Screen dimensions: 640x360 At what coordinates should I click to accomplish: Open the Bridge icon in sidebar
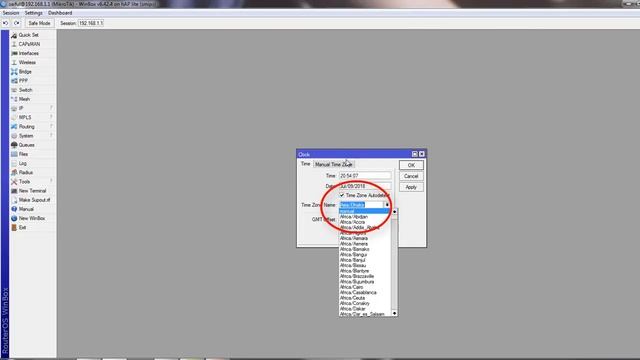pos(14,72)
